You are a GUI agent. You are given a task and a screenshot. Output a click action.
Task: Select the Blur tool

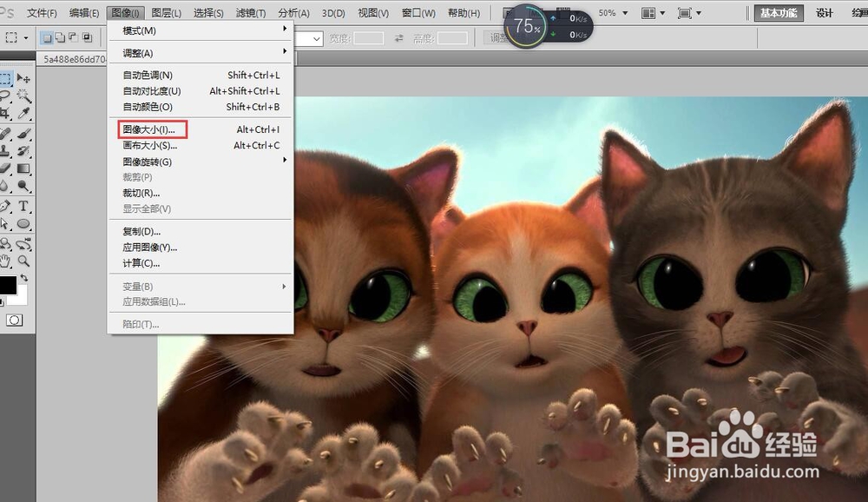tap(5, 185)
